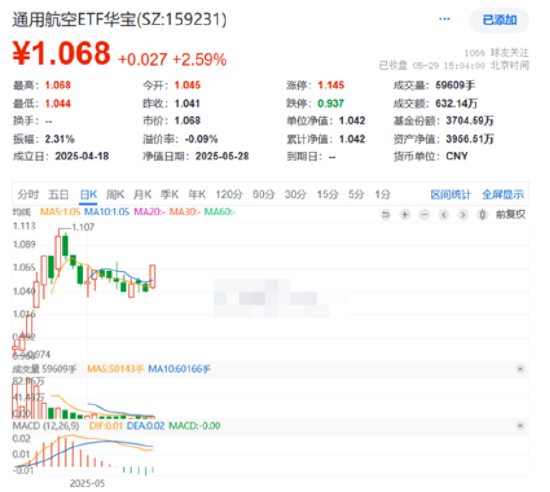Click the 成交量 value 59609手
The width and height of the screenshot is (550, 492).
point(455,85)
